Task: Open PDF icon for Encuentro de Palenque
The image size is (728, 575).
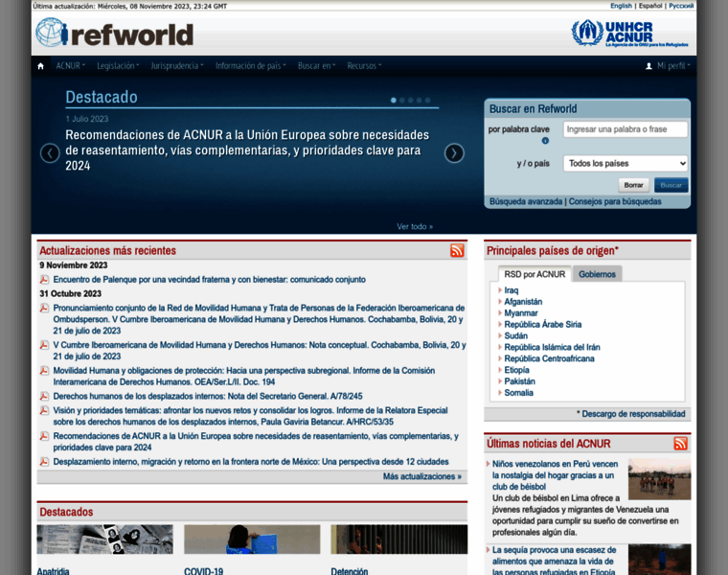Action: point(44,280)
